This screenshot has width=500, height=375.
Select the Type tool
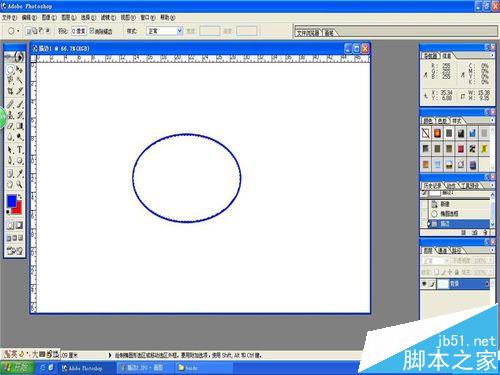(20, 150)
